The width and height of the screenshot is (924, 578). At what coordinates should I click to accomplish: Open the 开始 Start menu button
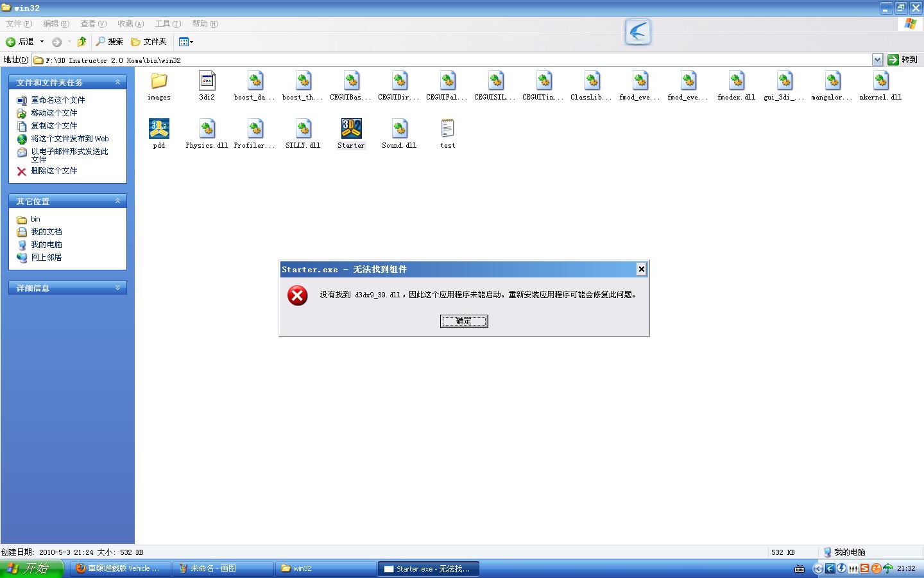[31, 568]
